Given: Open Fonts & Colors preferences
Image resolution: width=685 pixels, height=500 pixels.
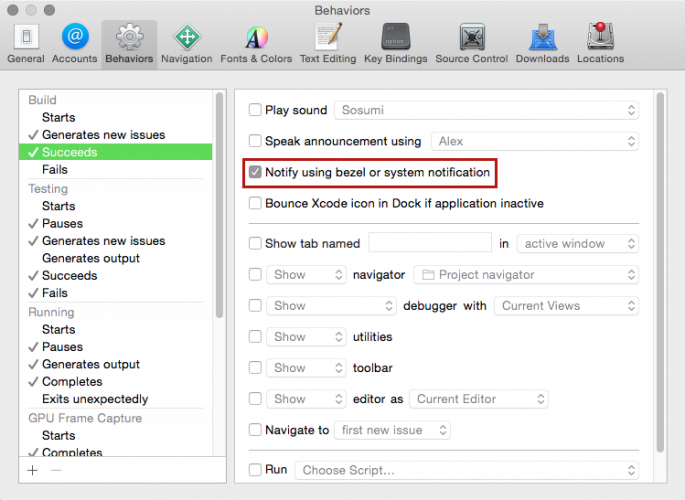Looking at the screenshot, I should (x=256, y=44).
